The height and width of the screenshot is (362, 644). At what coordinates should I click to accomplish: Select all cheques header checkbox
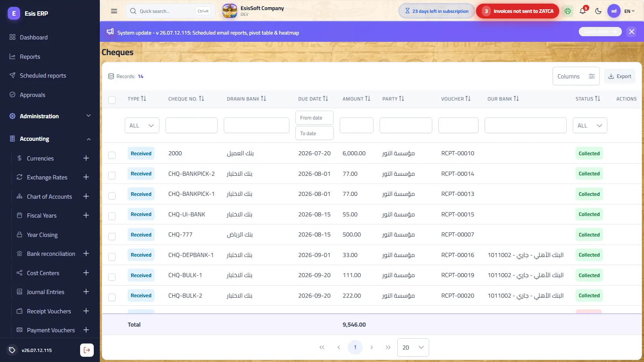[112, 100]
